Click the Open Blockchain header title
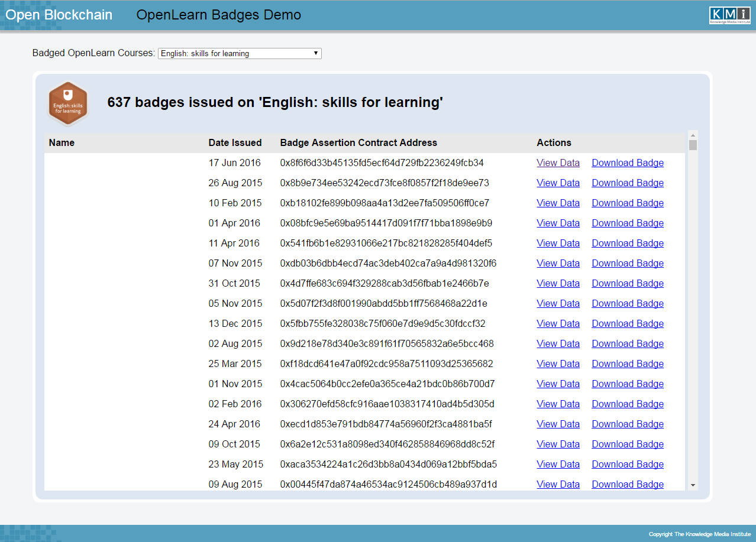The width and height of the screenshot is (756, 542). pyautogui.click(x=59, y=15)
